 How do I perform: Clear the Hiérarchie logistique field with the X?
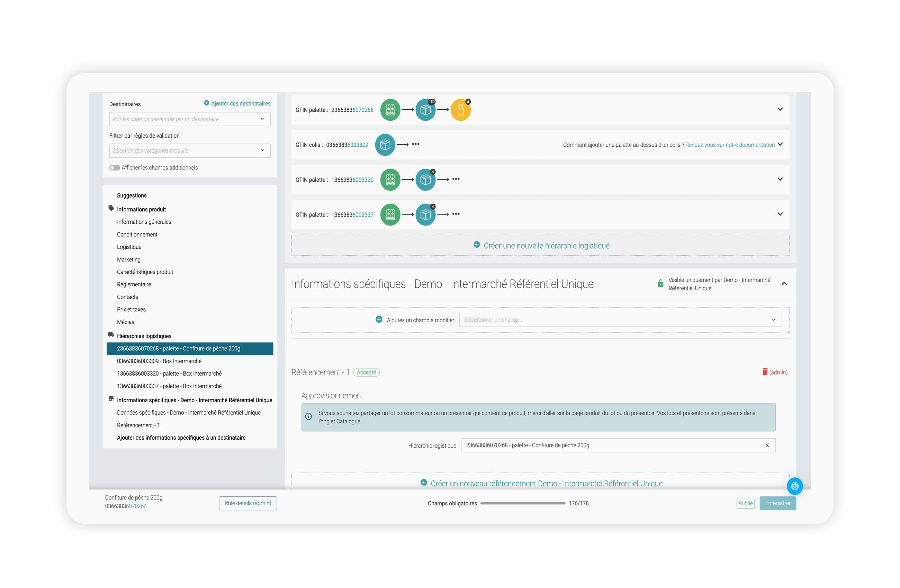(x=767, y=445)
